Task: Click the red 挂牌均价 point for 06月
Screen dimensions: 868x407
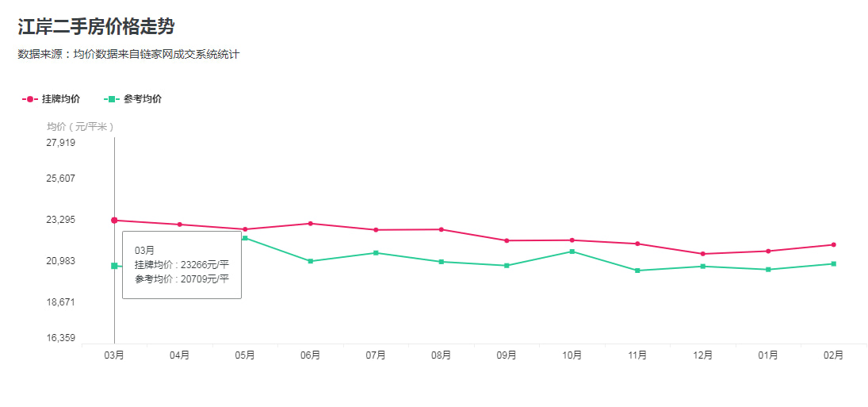Action: coord(311,224)
